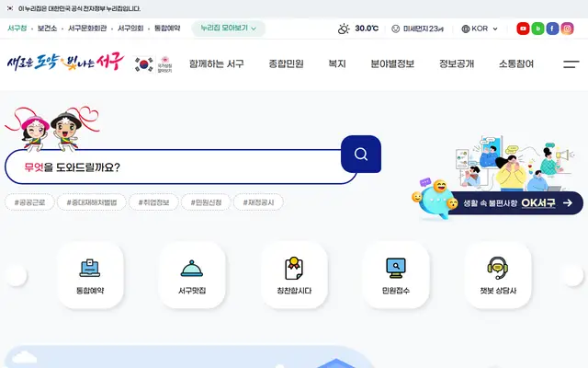Open 칭찬합시다 award document icon card
This screenshot has width=588, height=368.
pyautogui.click(x=294, y=275)
